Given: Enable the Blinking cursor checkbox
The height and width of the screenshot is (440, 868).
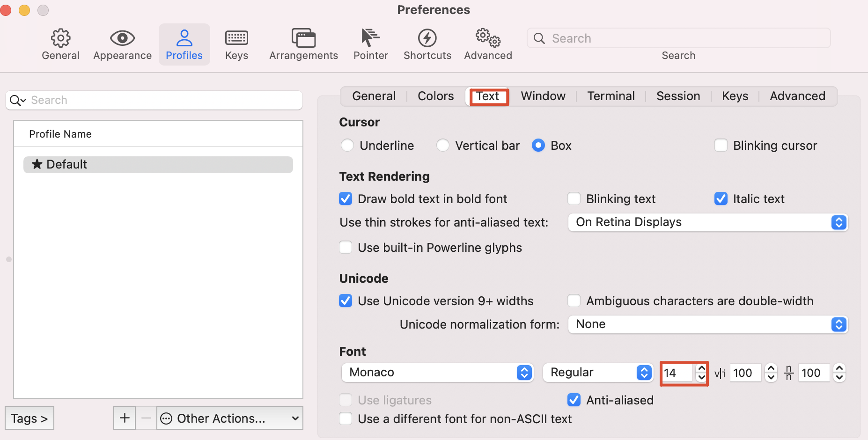Looking at the screenshot, I should point(721,146).
